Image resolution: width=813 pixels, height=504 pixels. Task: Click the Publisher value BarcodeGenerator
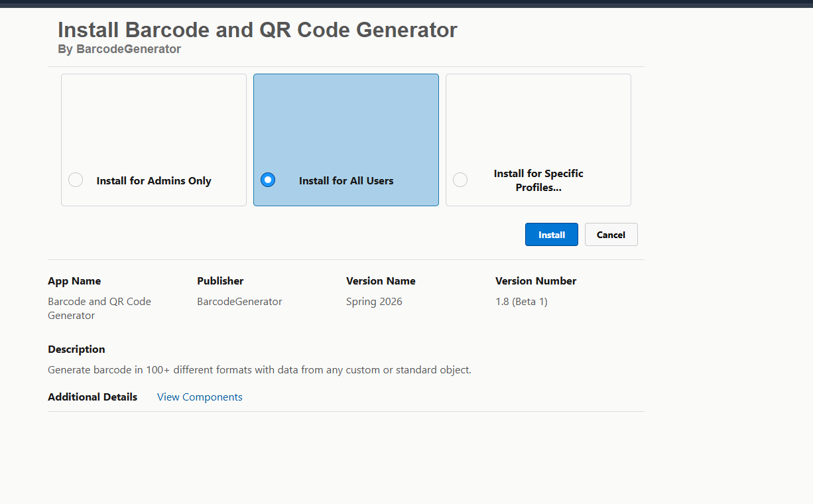[x=239, y=302]
